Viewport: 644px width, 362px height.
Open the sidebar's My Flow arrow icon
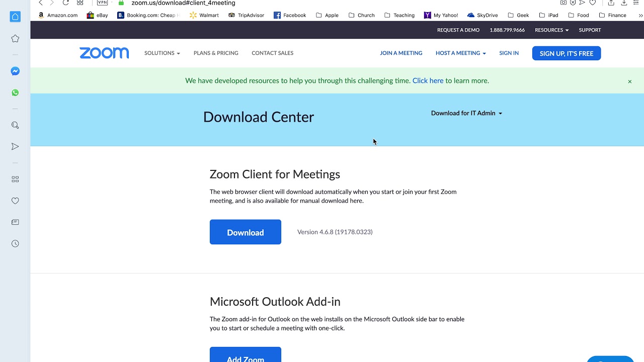pos(15,146)
